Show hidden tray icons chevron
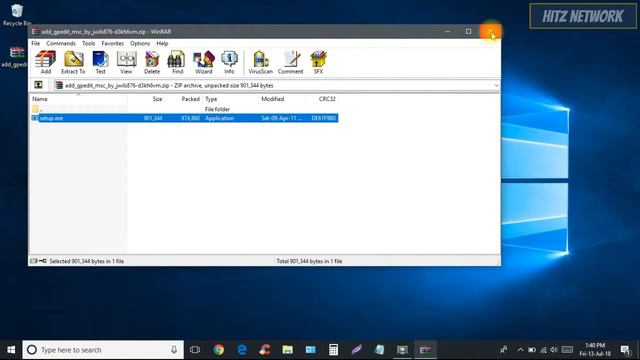The image size is (640, 360). click(x=520, y=350)
